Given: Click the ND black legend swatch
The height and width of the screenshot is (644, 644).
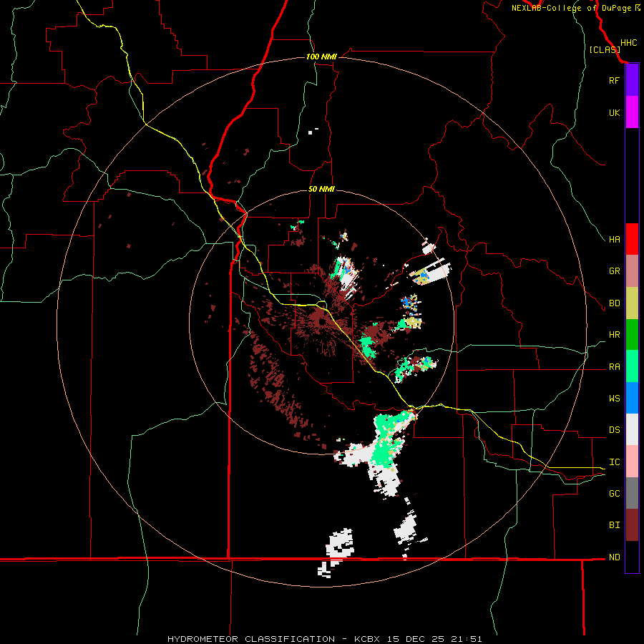Looking at the screenshot, I should [632, 557].
